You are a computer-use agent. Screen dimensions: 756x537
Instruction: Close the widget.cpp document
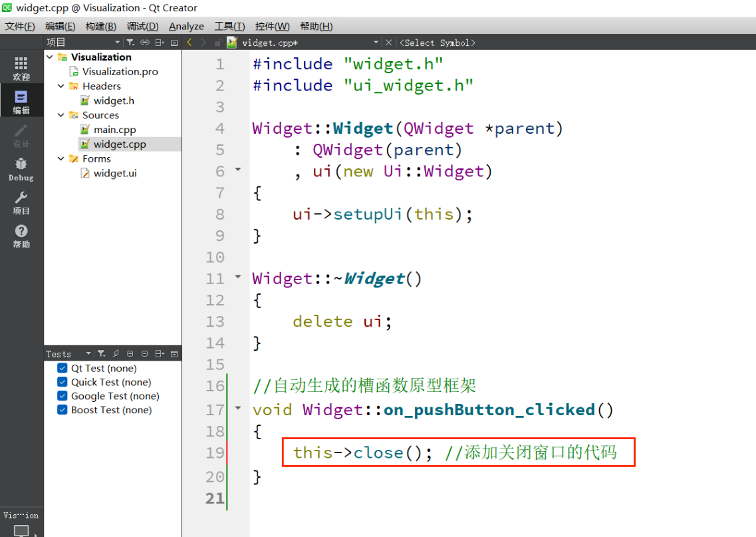pyautogui.click(x=388, y=43)
